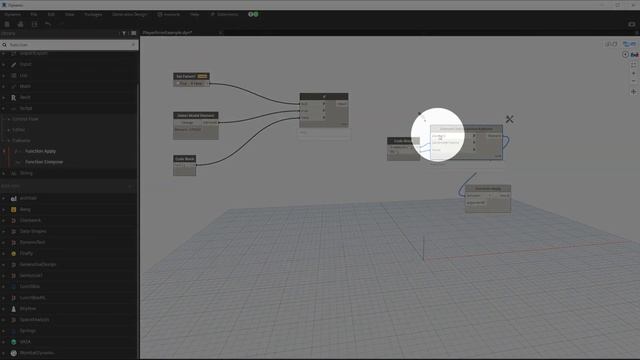Click the pan mode cross icon
Image resolution: width=640 pixels, height=360 pixels.
[x=633, y=92]
